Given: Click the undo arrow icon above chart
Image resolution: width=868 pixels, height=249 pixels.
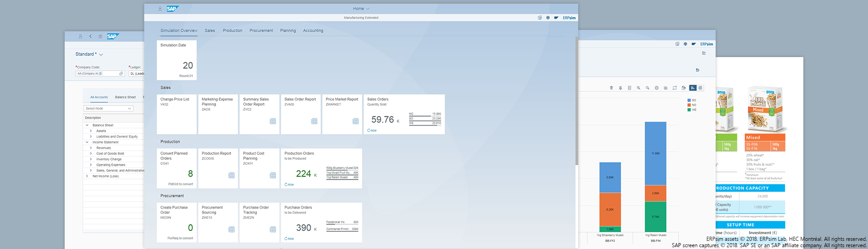Looking at the screenshot, I should pyautogui.click(x=698, y=70).
